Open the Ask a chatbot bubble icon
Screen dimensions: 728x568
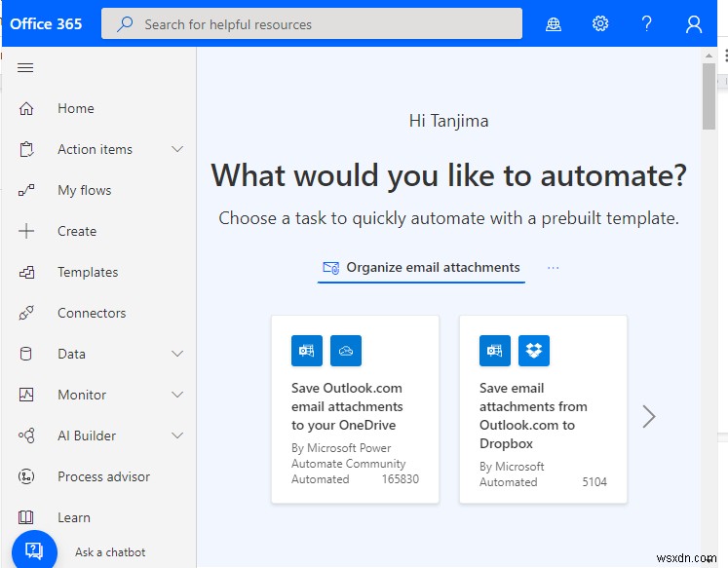[x=34, y=551]
